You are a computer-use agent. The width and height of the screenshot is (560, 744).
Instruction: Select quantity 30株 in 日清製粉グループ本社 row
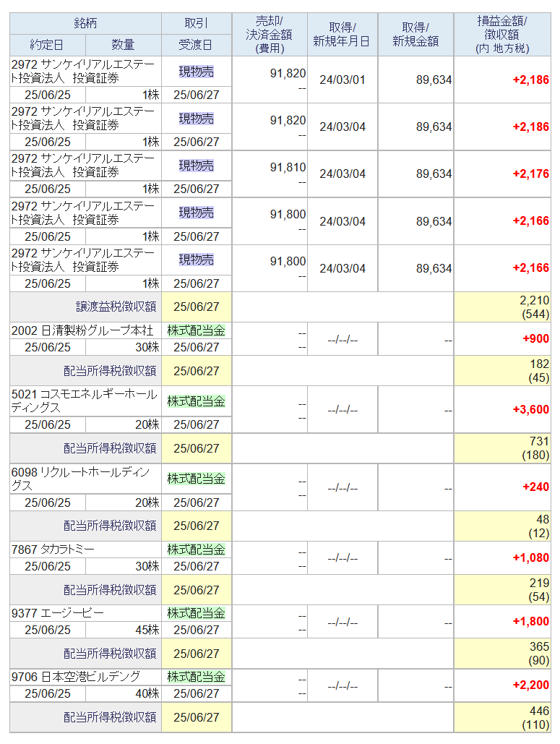pos(147,347)
